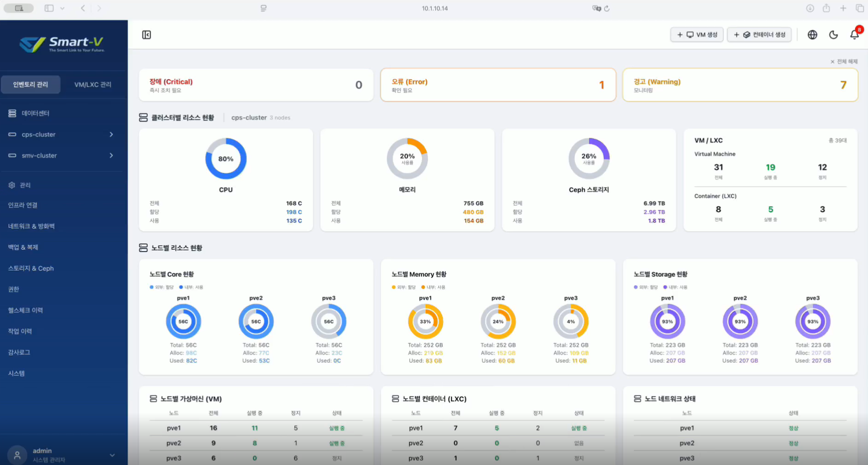The width and height of the screenshot is (868, 465).
Task: Click the 메모리 20% donut chart
Action: tap(407, 159)
